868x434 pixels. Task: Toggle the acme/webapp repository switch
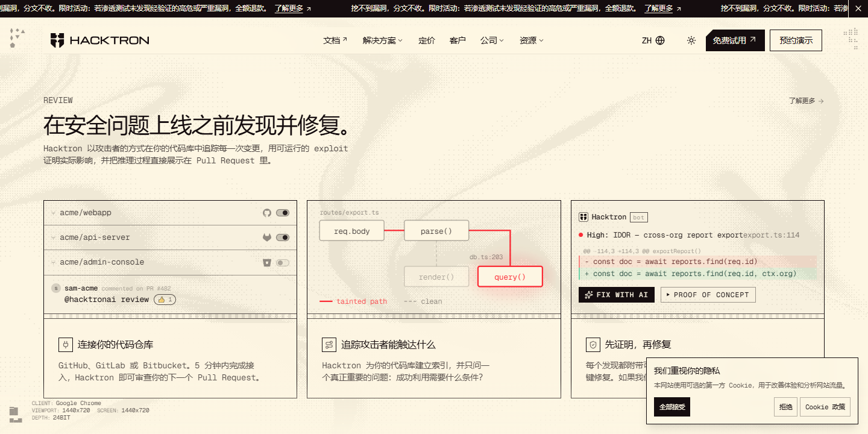(x=283, y=213)
